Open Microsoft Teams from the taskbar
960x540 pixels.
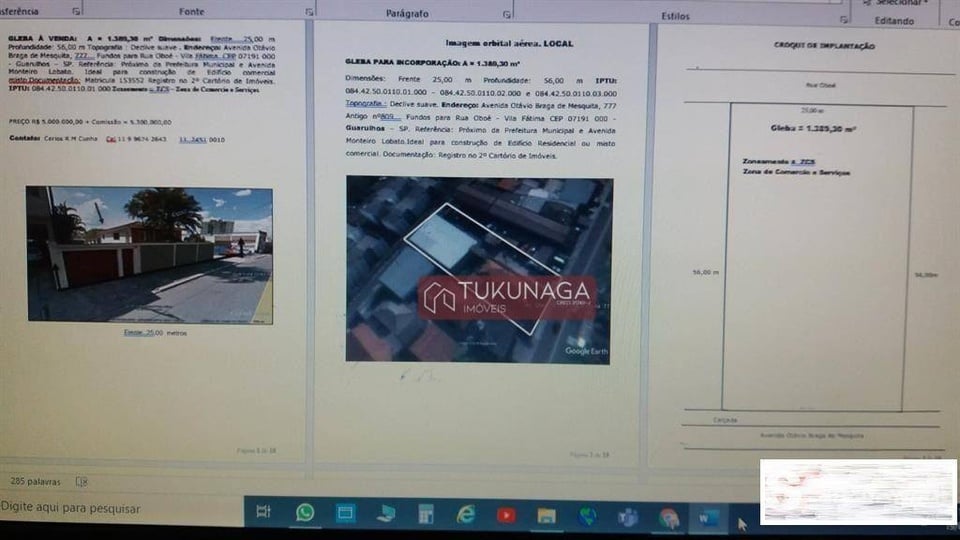628,517
